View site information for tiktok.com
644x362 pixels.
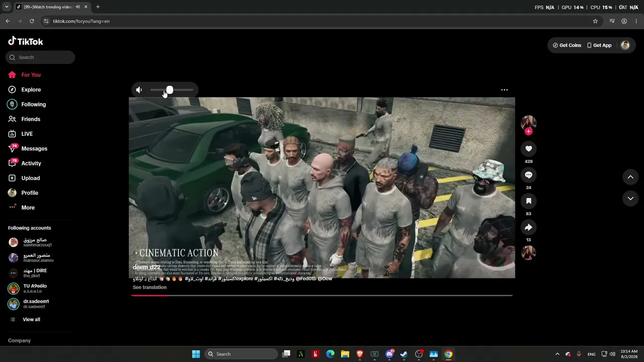46,21
